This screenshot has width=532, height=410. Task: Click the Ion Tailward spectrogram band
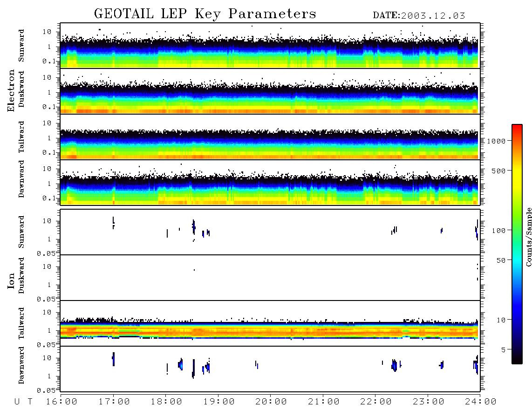click(269, 330)
